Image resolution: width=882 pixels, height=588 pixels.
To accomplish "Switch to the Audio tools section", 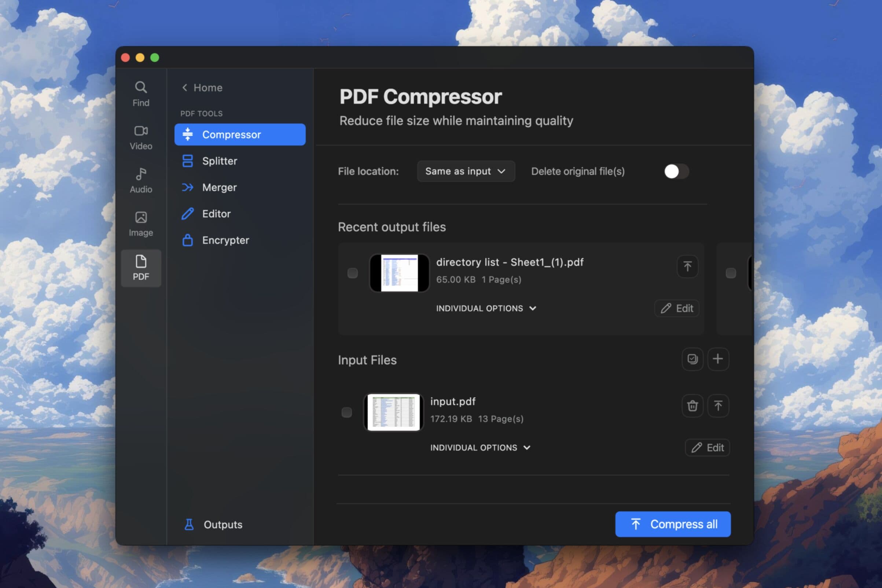I will (x=141, y=180).
